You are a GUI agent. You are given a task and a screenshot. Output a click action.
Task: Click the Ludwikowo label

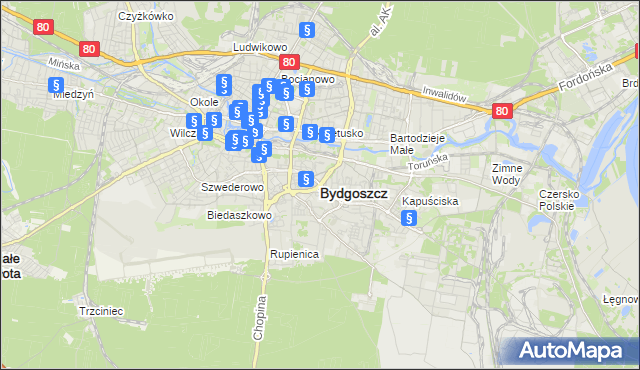(260, 47)
